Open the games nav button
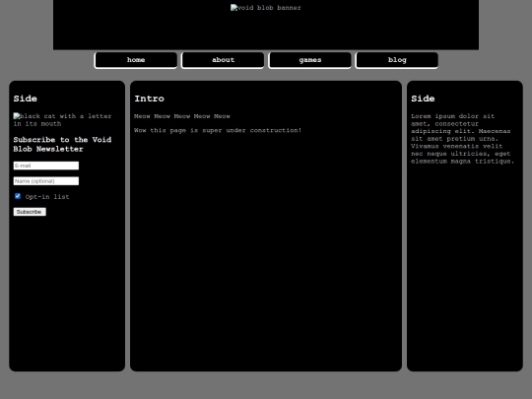Image resolution: width=532 pixels, height=399 pixels. pyautogui.click(x=309, y=60)
